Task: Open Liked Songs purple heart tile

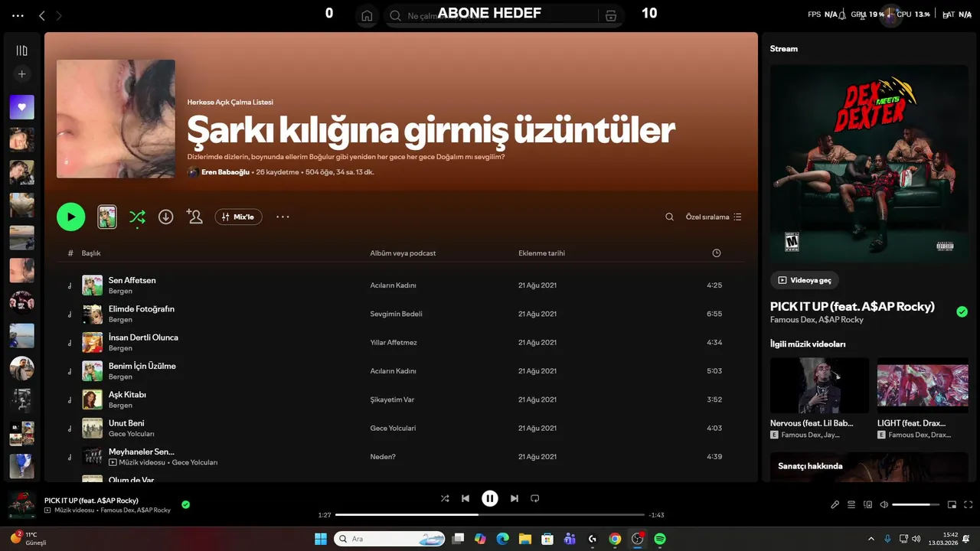Action: (x=21, y=107)
